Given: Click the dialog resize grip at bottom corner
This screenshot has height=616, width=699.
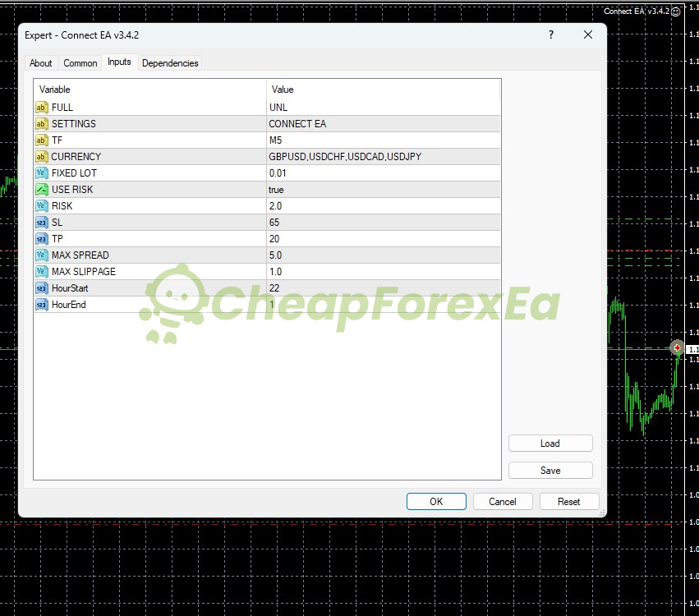Looking at the screenshot, I should [x=602, y=513].
